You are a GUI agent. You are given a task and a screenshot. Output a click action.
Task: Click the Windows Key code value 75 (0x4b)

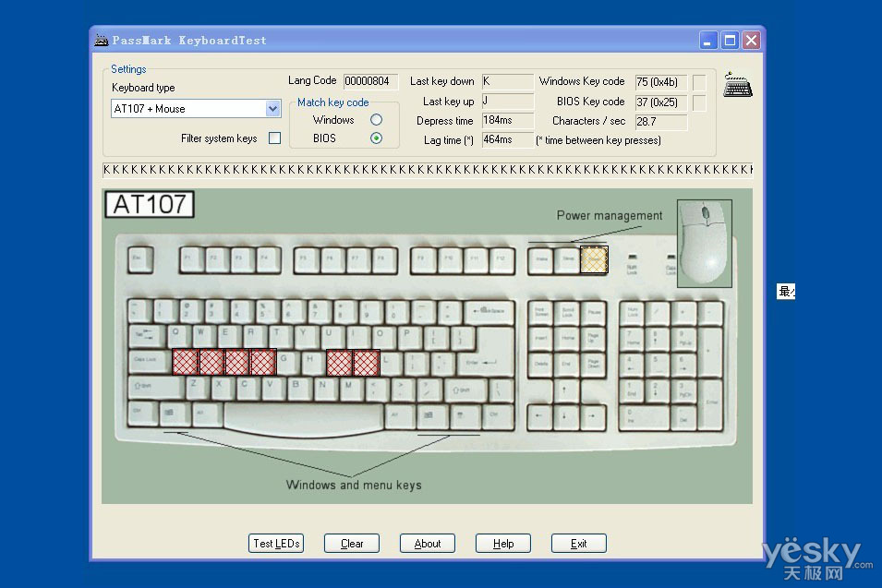(x=661, y=82)
